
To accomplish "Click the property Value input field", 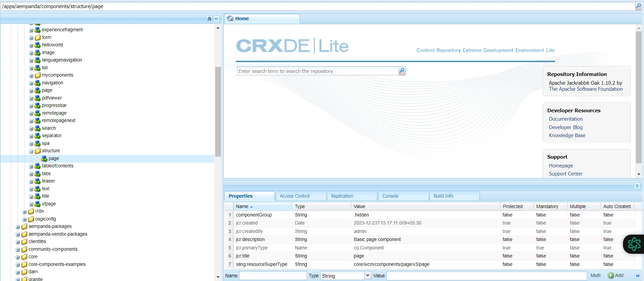I will click(487, 276).
